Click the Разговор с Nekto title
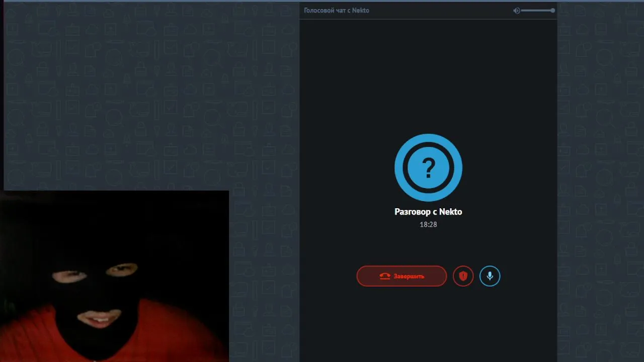The image size is (644, 362). (x=428, y=212)
